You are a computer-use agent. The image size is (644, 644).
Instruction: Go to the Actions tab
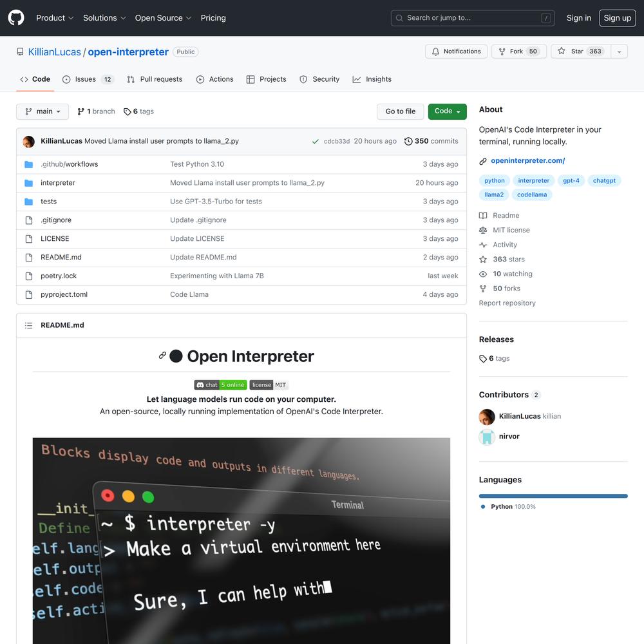[x=215, y=79]
